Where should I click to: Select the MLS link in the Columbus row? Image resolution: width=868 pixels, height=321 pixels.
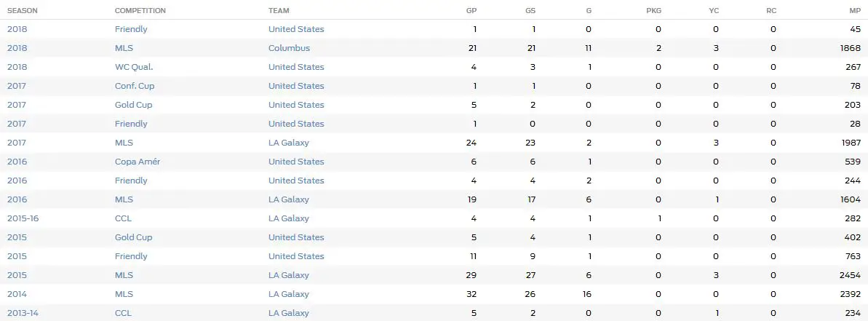click(124, 48)
